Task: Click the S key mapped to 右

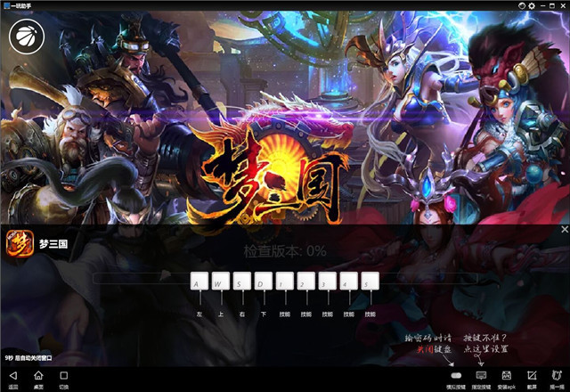Action: point(242,282)
